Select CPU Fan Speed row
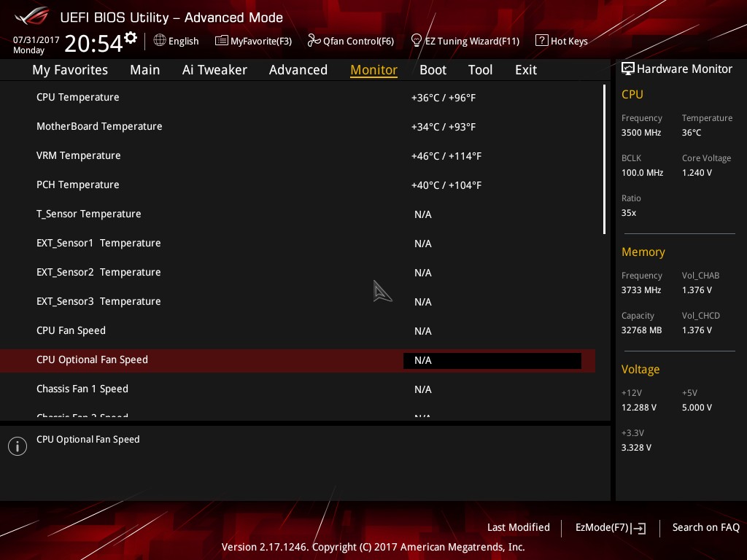Screen dimensions: 747x560 [x=298, y=330]
